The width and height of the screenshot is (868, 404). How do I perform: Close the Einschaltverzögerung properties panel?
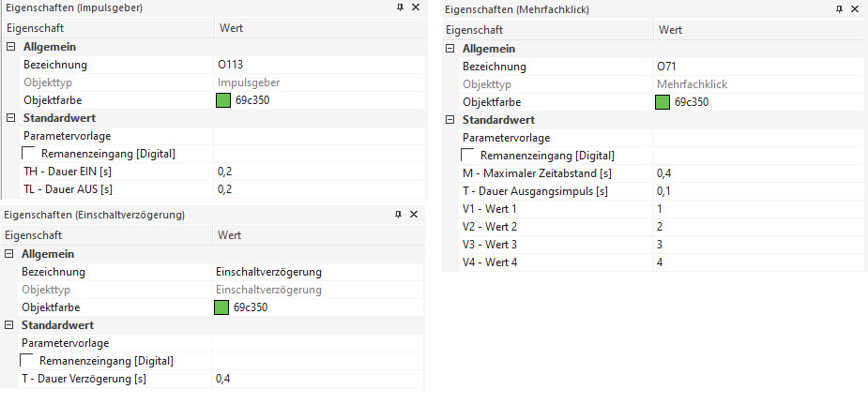pos(414,215)
